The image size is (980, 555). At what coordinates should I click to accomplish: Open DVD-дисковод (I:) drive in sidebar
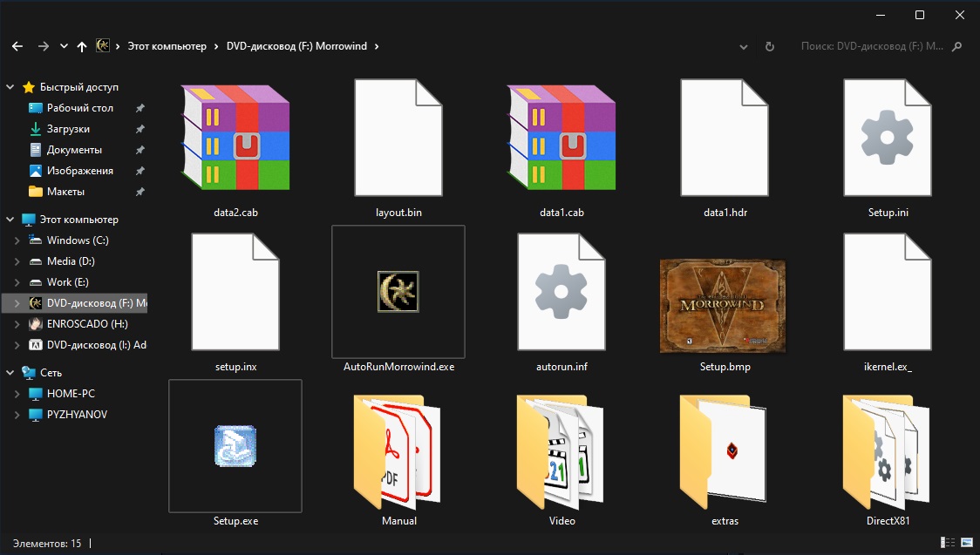coord(96,345)
